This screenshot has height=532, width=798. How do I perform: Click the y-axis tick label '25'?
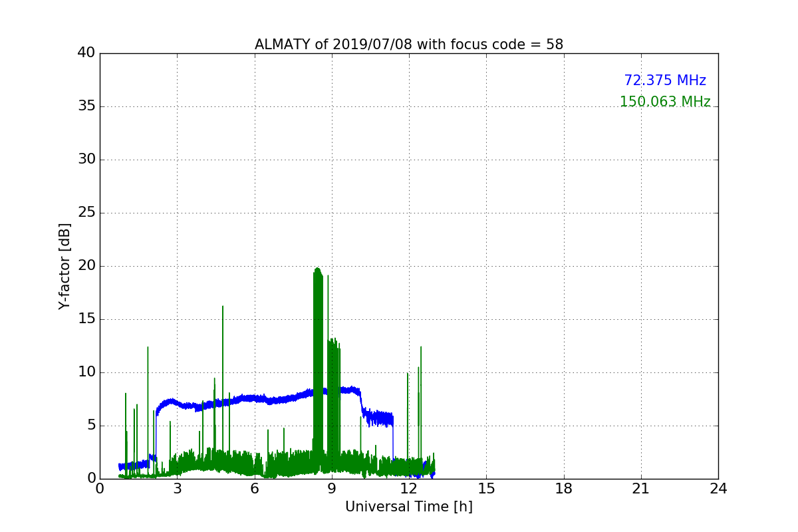coord(86,213)
